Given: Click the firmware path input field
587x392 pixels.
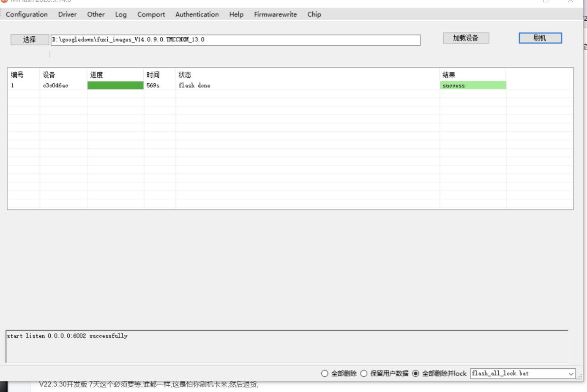Looking at the screenshot, I should click(x=235, y=40).
